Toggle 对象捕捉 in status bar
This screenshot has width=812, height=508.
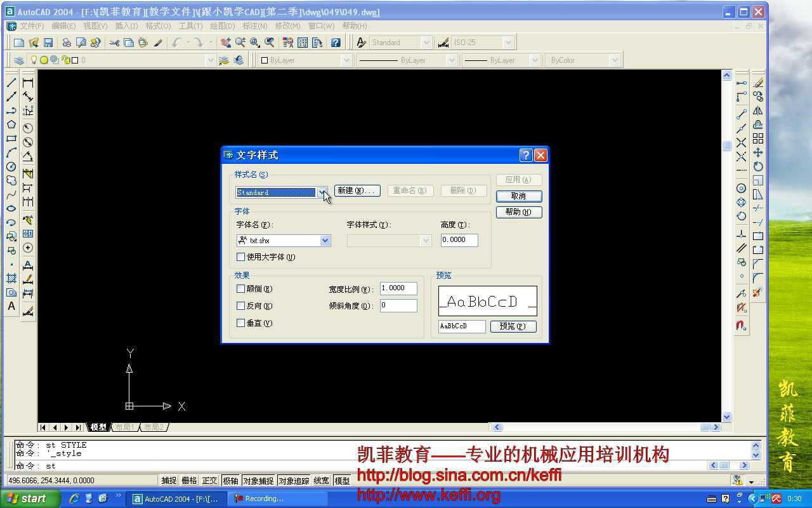pyautogui.click(x=258, y=481)
